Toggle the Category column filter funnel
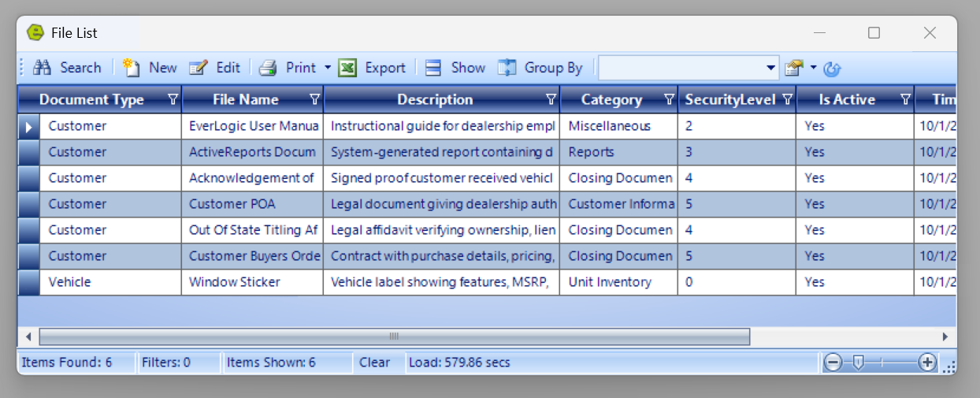Image resolution: width=980 pixels, height=398 pixels. pyautogui.click(x=669, y=99)
